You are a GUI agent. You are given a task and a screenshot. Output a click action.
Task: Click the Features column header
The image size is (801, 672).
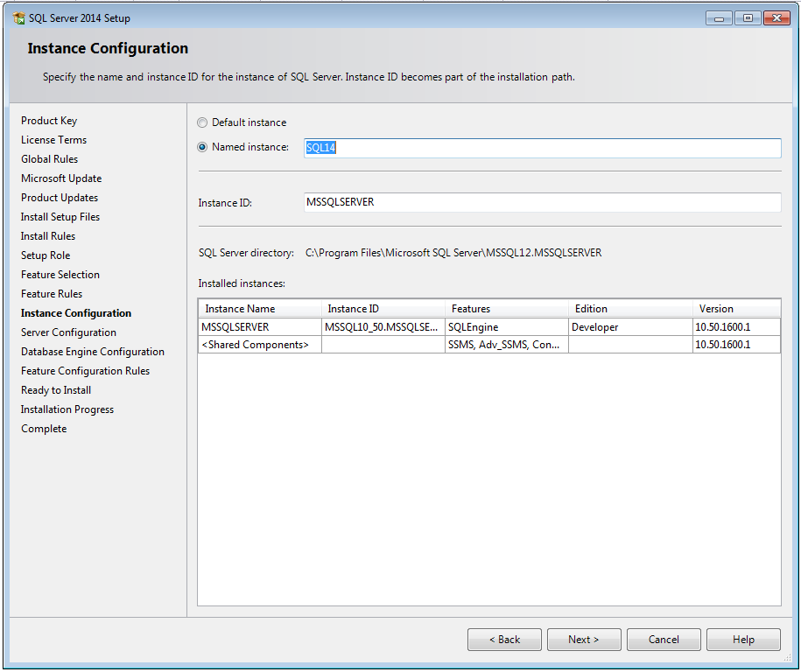tap(507, 308)
